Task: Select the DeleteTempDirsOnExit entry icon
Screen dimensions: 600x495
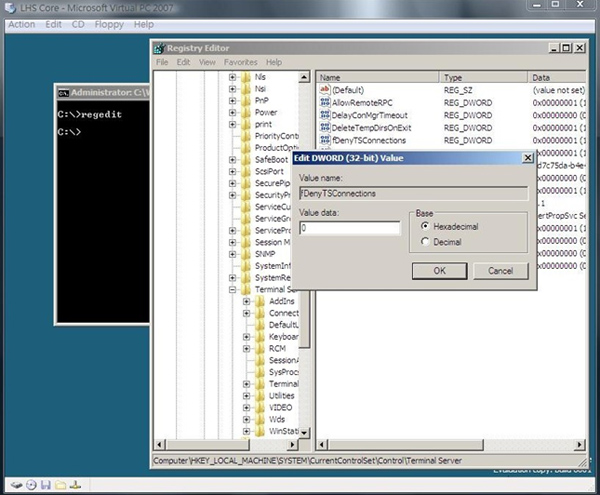Action: point(324,128)
